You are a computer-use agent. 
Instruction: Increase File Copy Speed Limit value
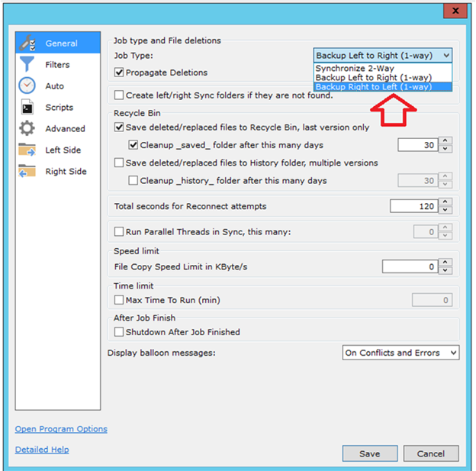coord(445,263)
